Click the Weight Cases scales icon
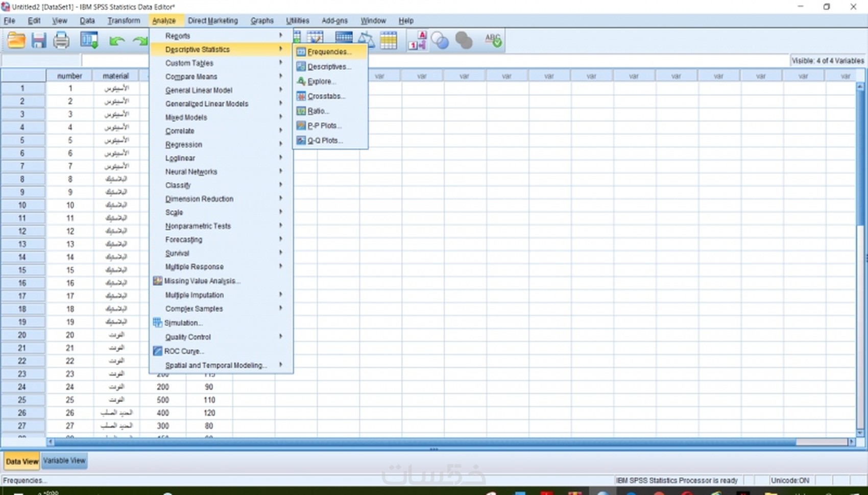This screenshot has height=495, width=868. [366, 40]
